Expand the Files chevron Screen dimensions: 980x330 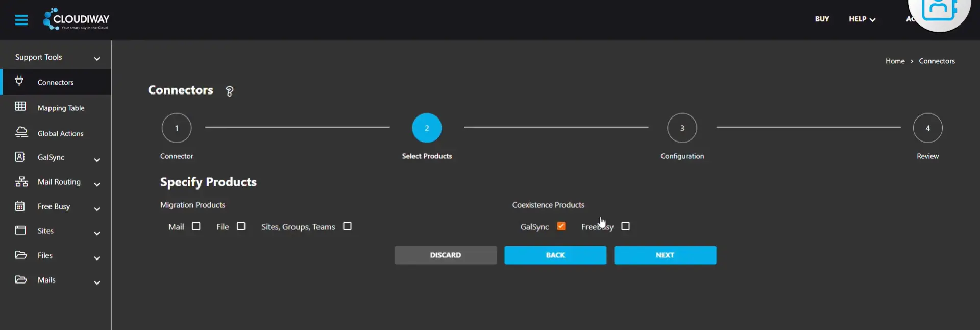click(97, 258)
